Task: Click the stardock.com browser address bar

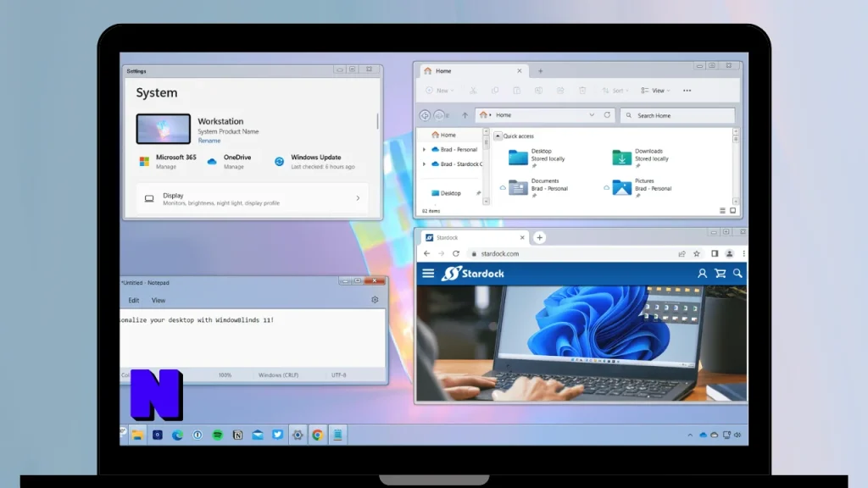Action: [570, 253]
